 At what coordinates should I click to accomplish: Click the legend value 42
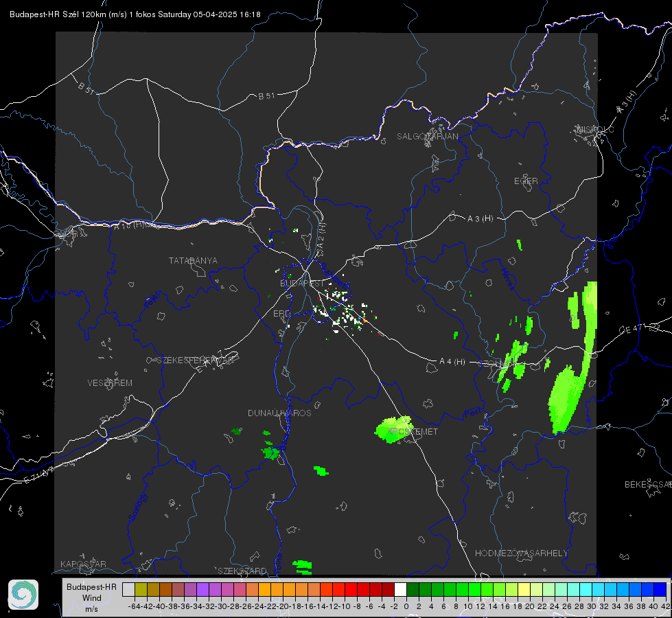click(x=665, y=606)
